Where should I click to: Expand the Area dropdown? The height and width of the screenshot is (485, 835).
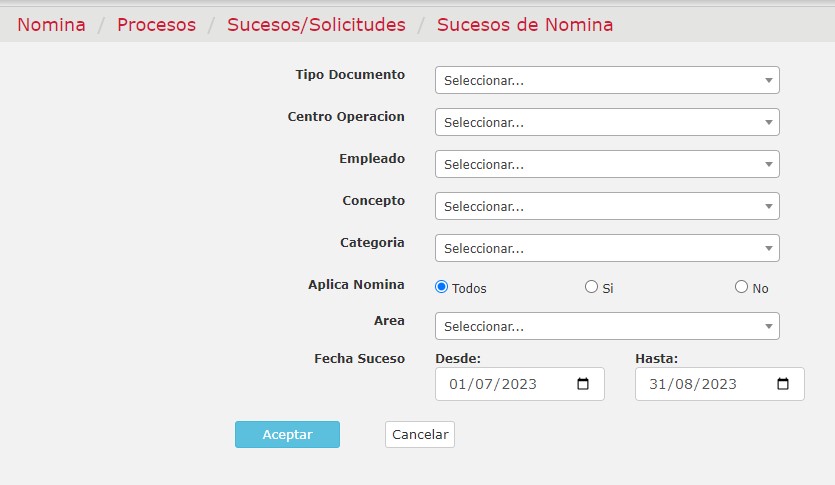[x=607, y=326]
